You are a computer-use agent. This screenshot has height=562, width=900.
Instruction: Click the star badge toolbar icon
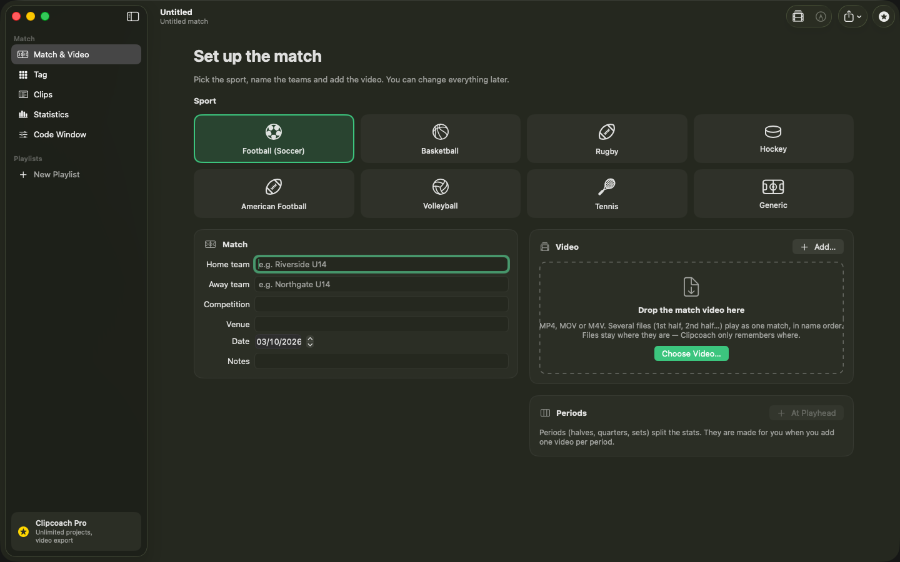coord(884,17)
